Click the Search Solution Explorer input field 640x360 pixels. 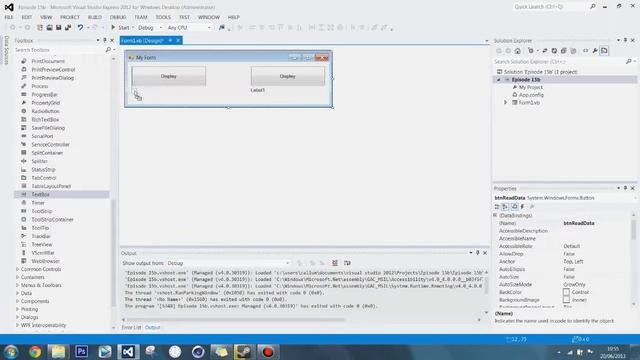(x=558, y=62)
